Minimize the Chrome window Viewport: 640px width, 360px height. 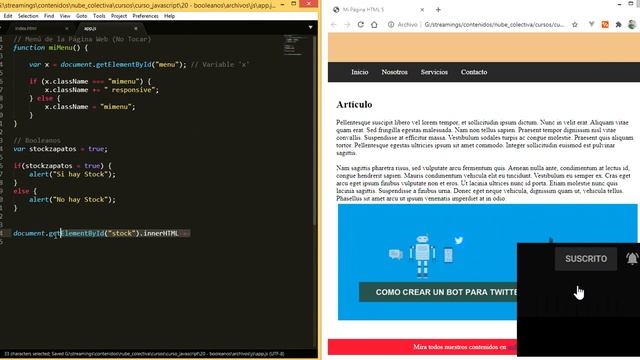(619, 4)
